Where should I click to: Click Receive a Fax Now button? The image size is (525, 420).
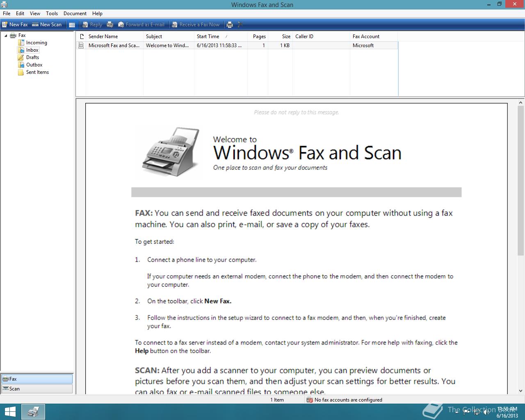pos(196,25)
